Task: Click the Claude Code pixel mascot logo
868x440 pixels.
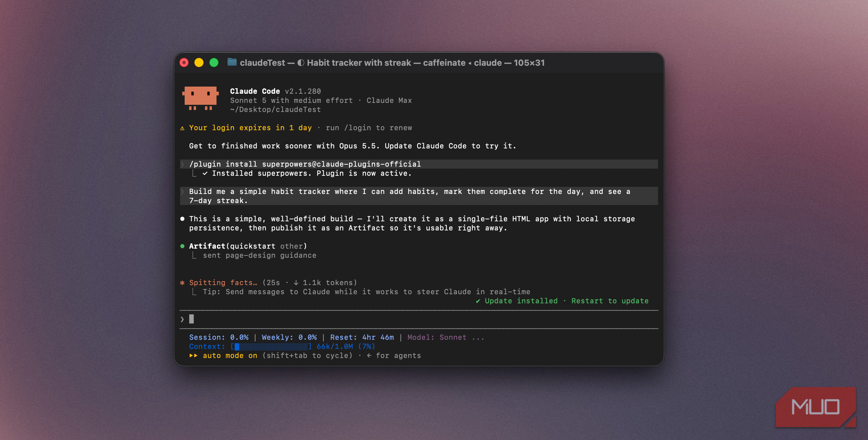Action: (201, 98)
